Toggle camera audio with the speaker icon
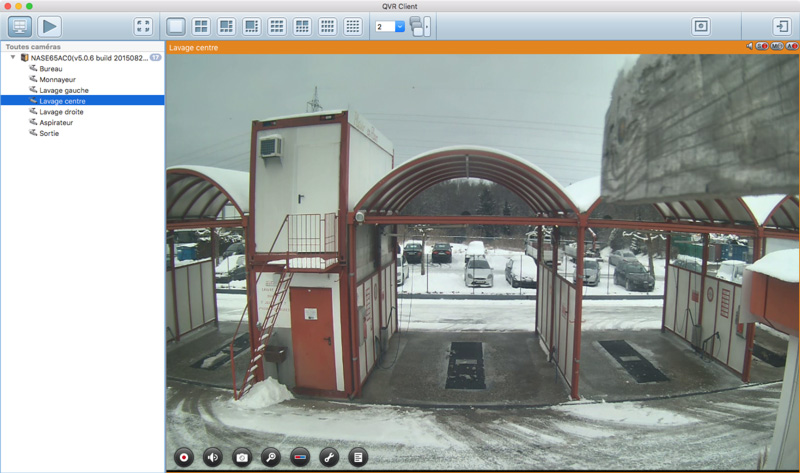 click(x=213, y=456)
